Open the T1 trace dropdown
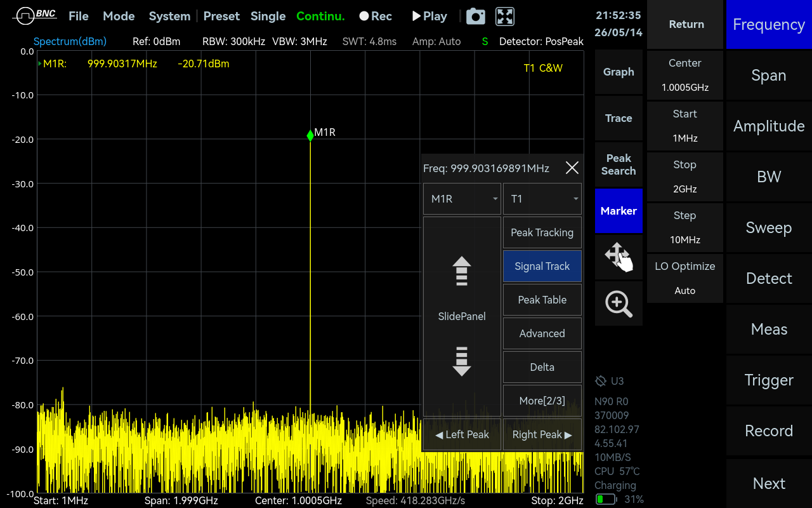This screenshot has height=508, width=812. tap(542, 199)
